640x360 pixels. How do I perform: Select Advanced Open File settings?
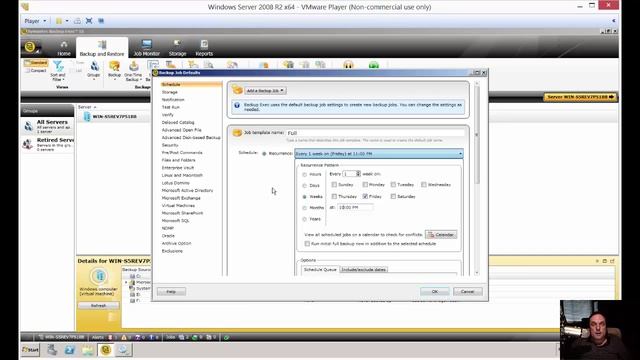(182, 130)
